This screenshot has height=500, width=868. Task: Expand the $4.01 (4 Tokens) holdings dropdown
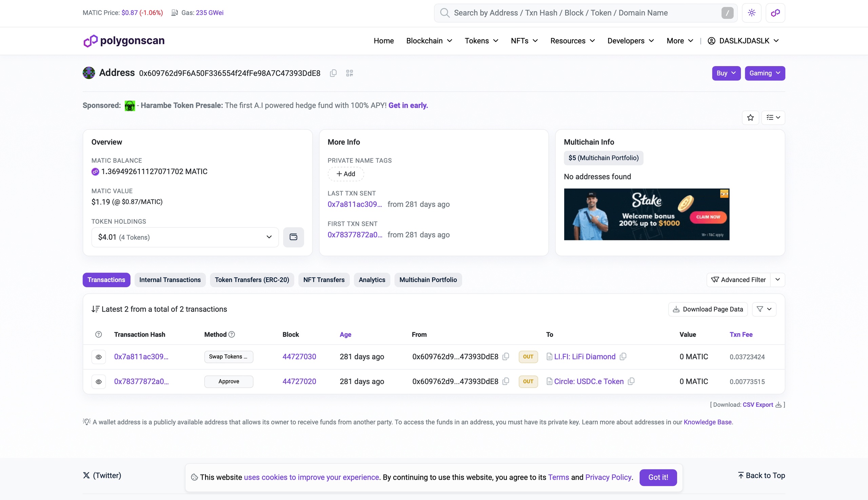(185, 237)
